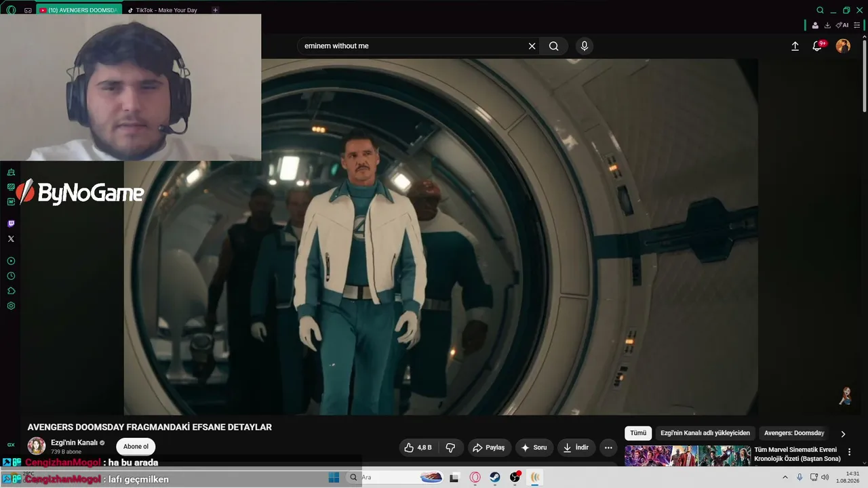Open 'Tüm Marvel Sinematik Evreni Kronolojik Özeti' title
868x488 pixels.
coord(797,454)
